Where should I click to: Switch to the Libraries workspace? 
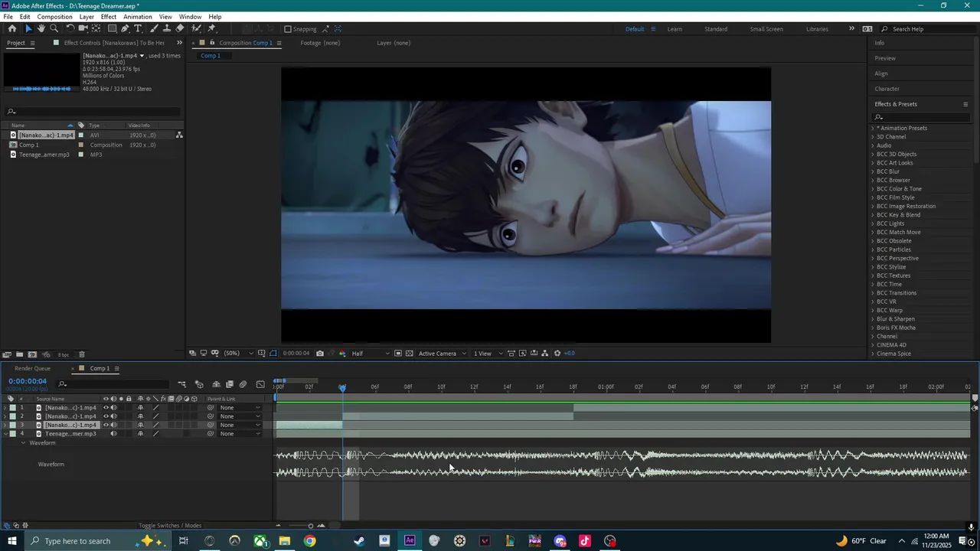[x=817, y=29]
